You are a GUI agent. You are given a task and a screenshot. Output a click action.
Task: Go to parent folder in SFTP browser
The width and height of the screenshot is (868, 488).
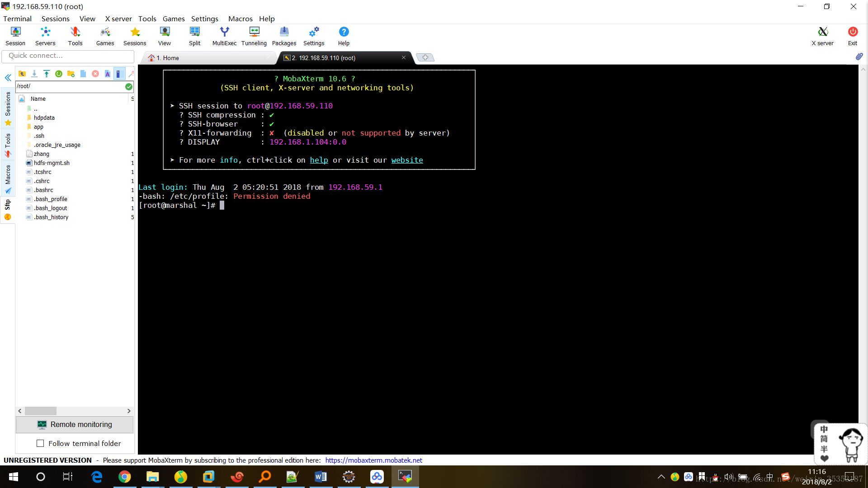pyautogui.click(x=22, y=74)
